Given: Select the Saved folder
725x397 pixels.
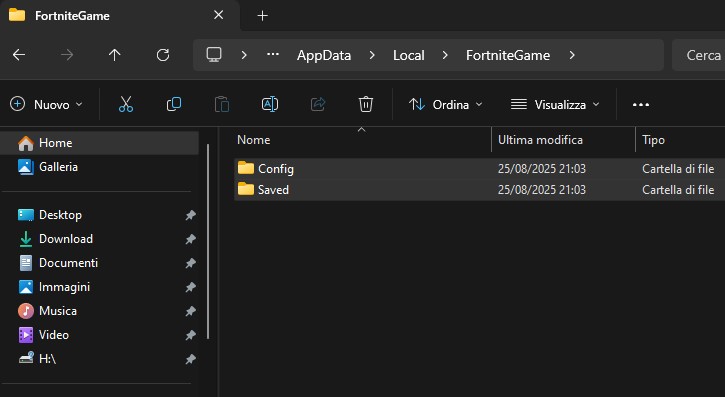Looking at the screenshot, I should [x=479, y=190].
